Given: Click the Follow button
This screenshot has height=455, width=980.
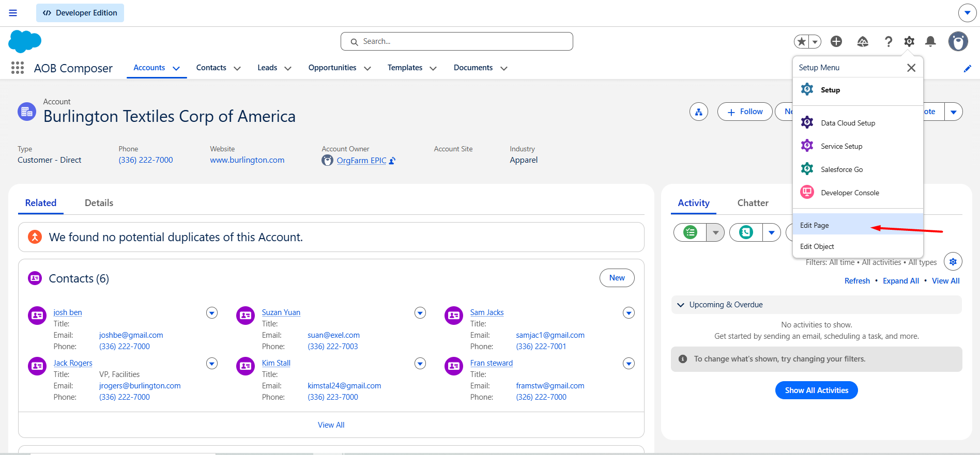Looking at the screenshot, I should click(745, 112).
